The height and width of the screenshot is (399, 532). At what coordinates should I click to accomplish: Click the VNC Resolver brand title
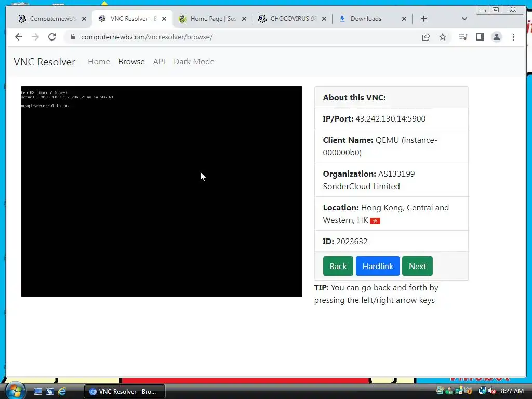[x=45, y=62]
